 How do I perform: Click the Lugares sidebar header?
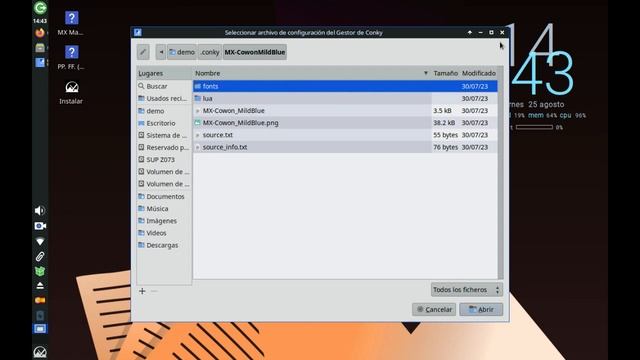coord(164,73)
